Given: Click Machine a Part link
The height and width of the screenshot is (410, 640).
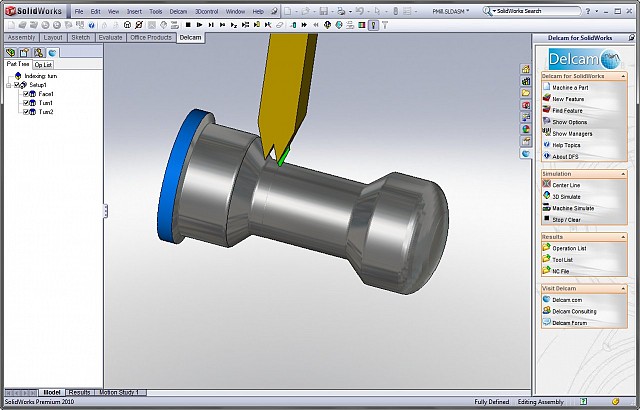Looking at the screenshot, I should [x=570, y=88].
